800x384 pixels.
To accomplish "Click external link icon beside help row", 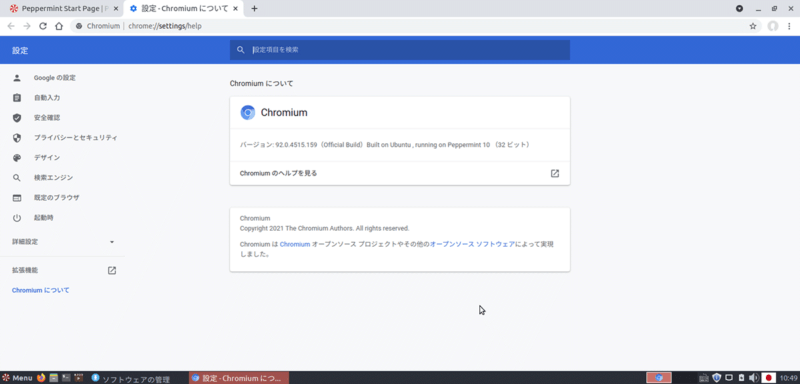I will tap(555, 173).
